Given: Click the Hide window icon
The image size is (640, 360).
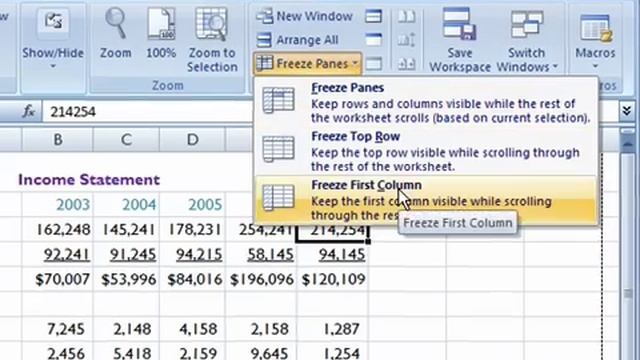Looking at the screenshot, I should 373,40.
